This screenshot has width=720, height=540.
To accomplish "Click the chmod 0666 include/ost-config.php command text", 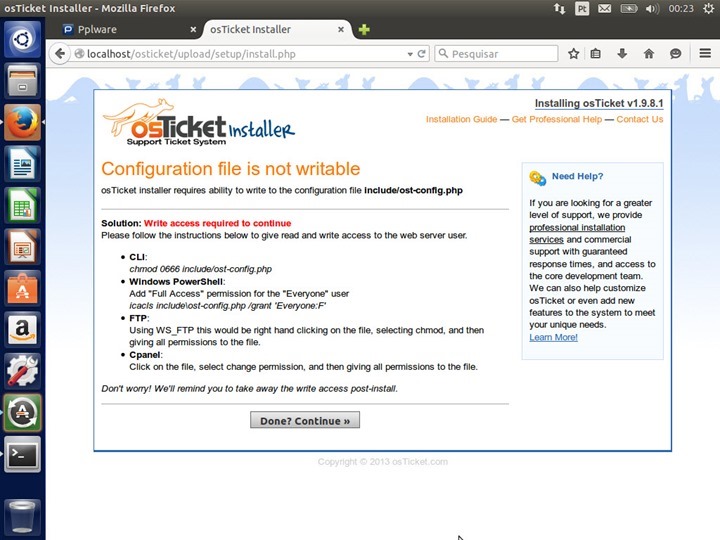I will pos(200,269).
